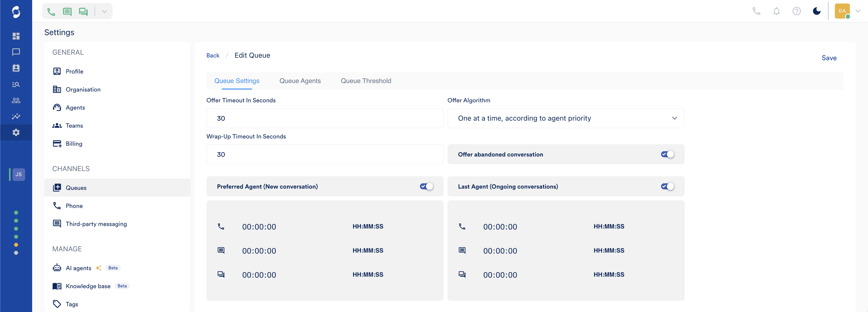The height and width of the screenshot is (312, 868).
Task: Click the Save button
Action: [829, 58]
